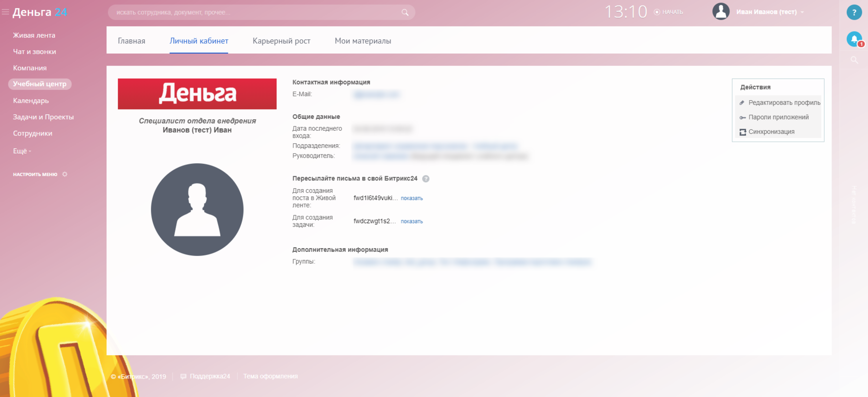Click the blurred E-Mail value
The height and width of the screenshot is (397, 868).
pyautogui.click(x=377, y=94)
